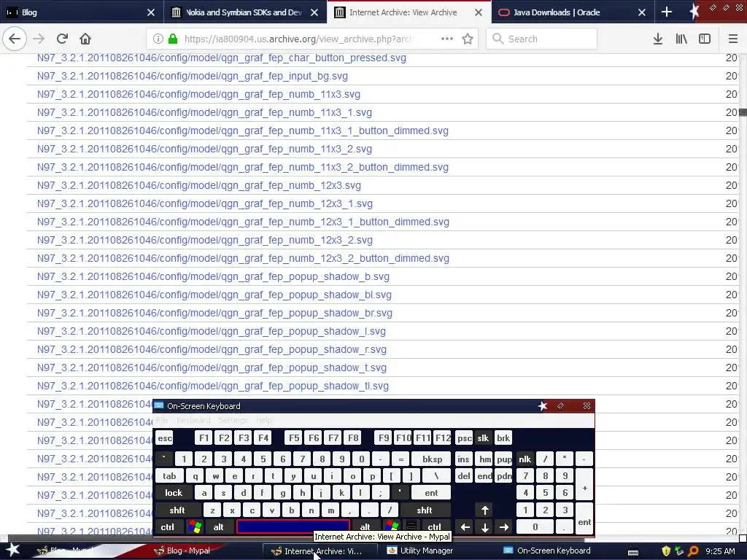Click the F5 key on on-screen keyboard

294,437
